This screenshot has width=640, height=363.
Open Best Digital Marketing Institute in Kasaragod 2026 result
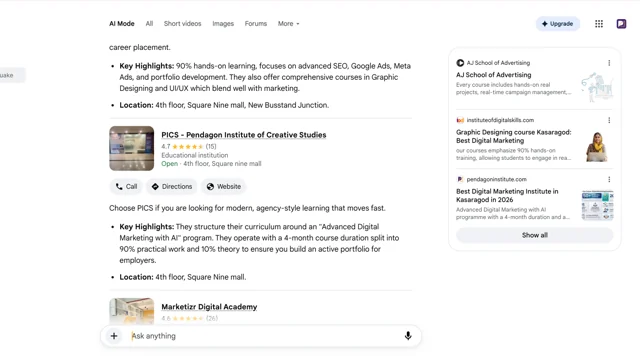507,196
